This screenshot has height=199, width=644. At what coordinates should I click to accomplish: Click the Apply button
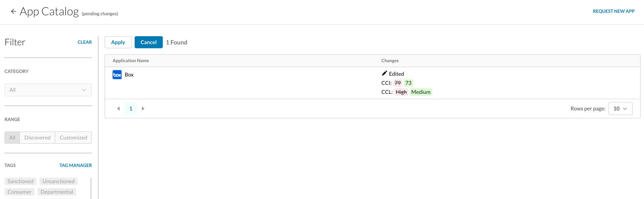118,42
